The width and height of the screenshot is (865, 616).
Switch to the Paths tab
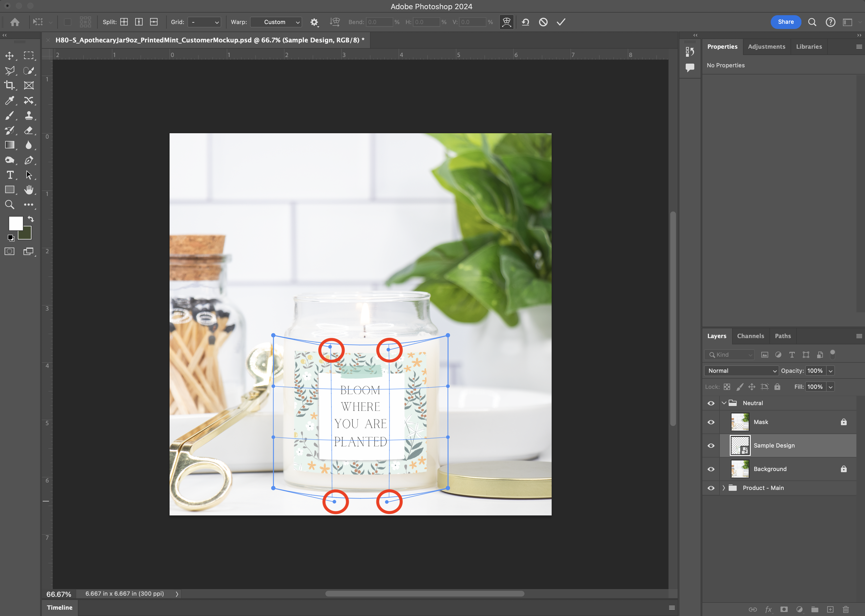[x=783, y=336]
